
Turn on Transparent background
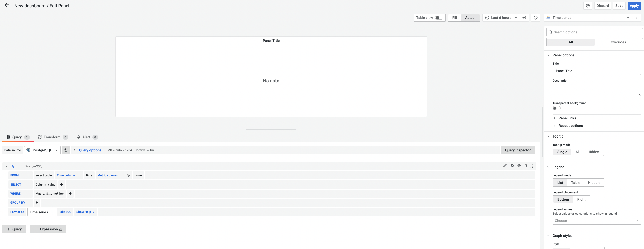(556, 108)
